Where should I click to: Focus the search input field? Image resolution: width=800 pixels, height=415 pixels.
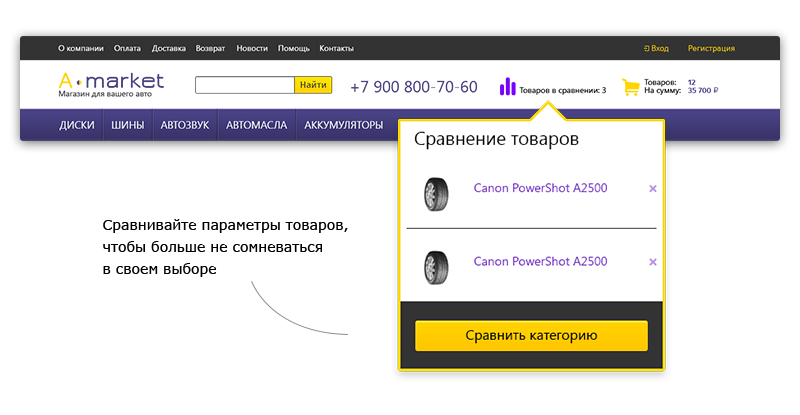coord(245,85)
